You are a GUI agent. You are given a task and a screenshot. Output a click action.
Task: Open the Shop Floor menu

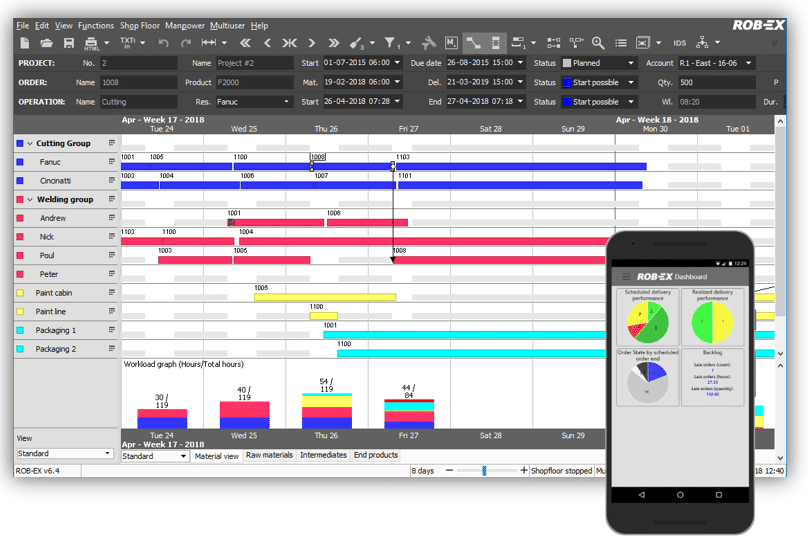coord(140,25)
